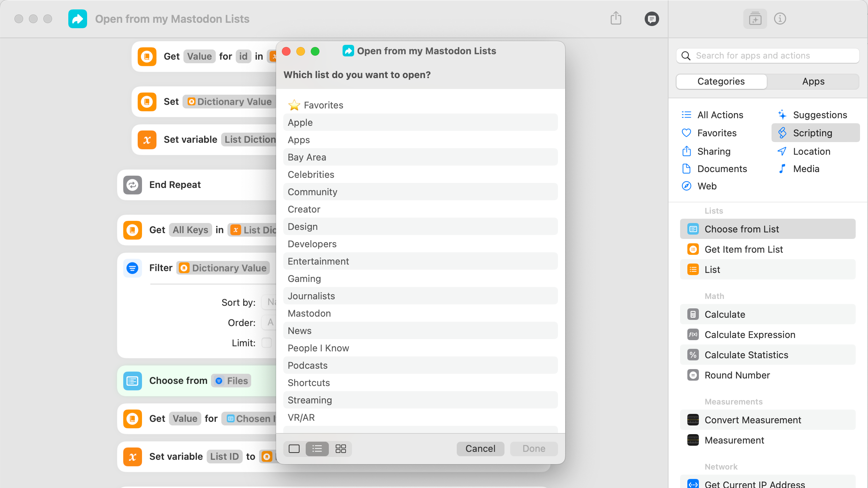Click the id key token in Get Value
Viewport: 868px width, 488px height.
(243, 56)
